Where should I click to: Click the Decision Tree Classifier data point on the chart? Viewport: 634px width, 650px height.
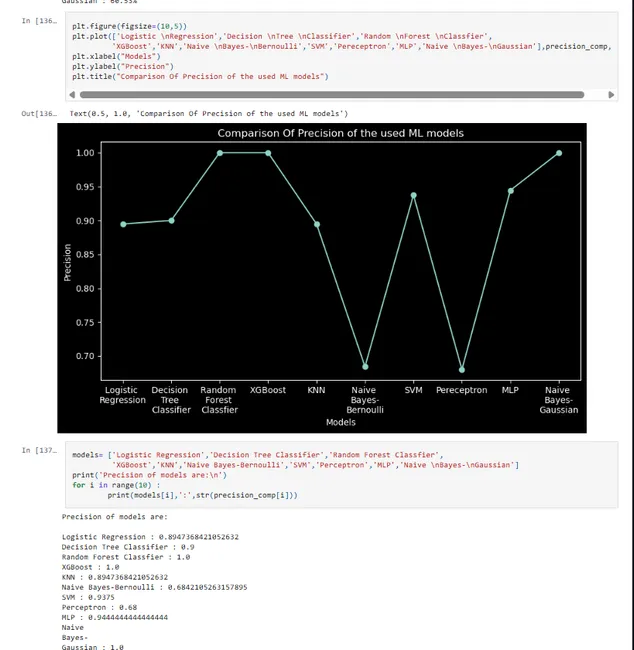(x=172, y=221)
